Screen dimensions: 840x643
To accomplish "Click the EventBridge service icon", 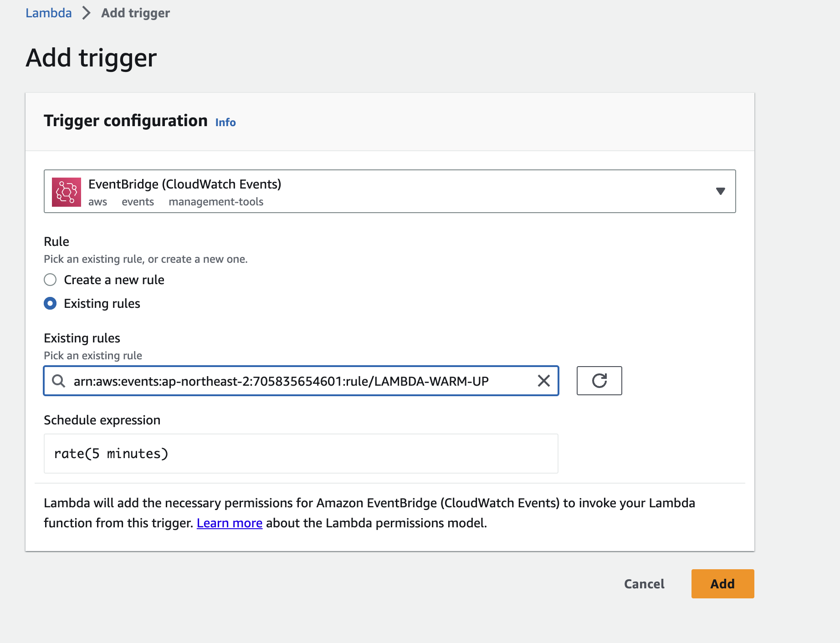I will click(x=67, y=192).
